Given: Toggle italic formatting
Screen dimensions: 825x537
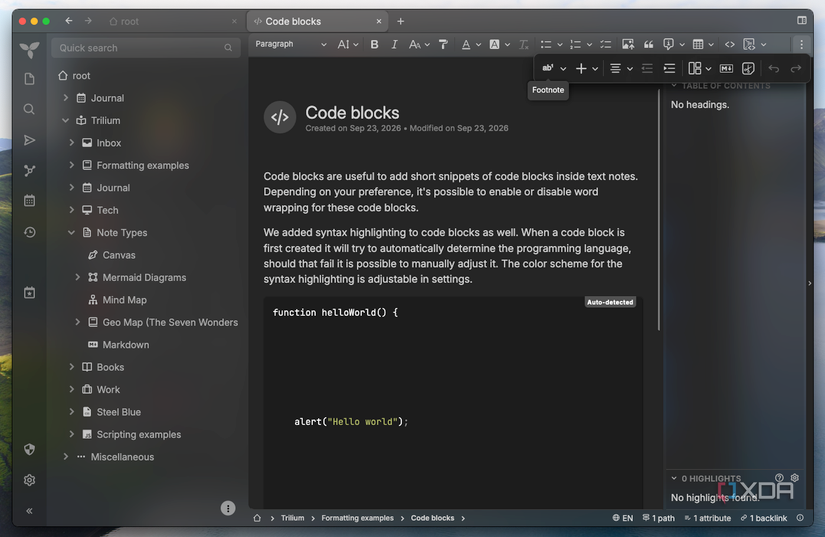Looking at the screenshot, I should [x=394, y=45].
